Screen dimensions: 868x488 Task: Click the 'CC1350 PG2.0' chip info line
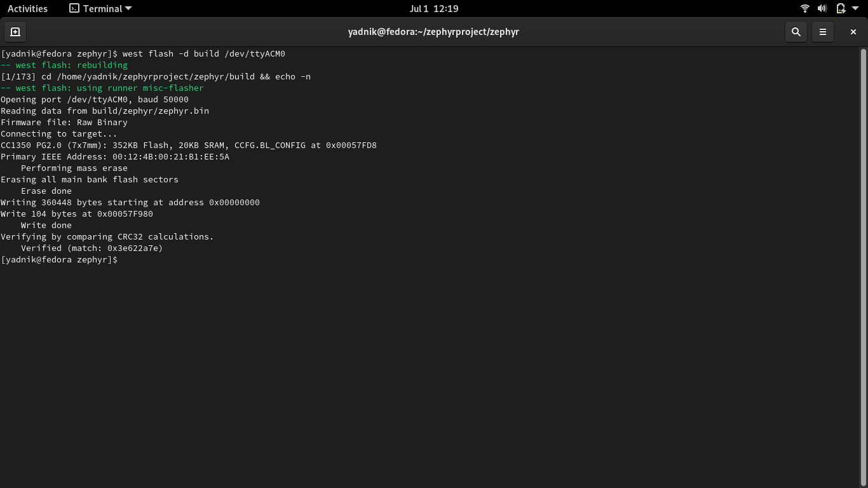(189, 146)
